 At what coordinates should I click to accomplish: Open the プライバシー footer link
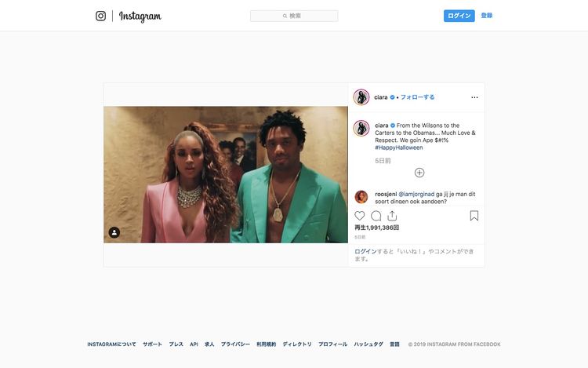click(235, 344)
